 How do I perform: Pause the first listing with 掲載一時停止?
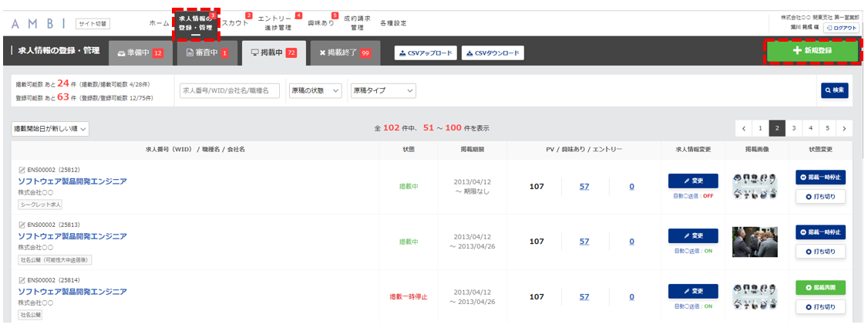click(820, 178)
